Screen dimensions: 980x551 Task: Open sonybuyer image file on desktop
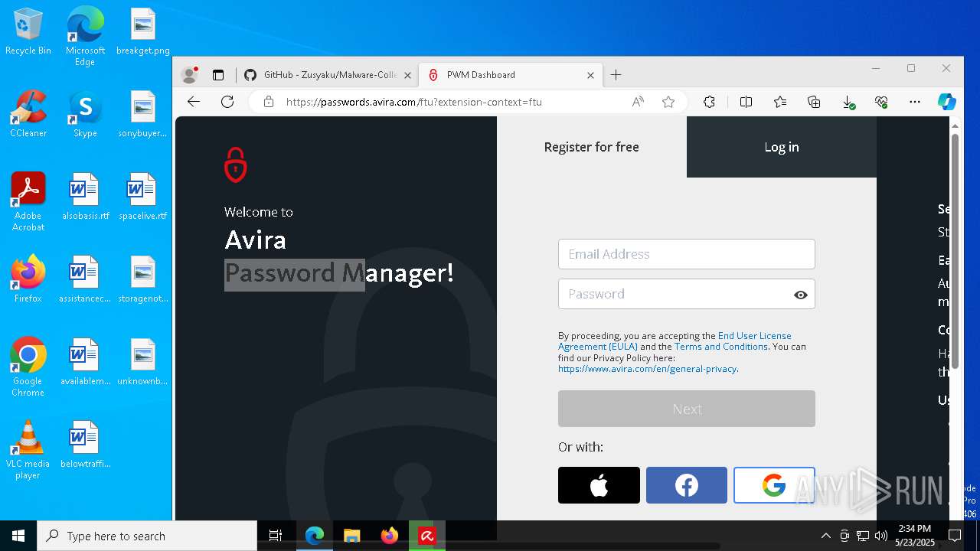click(143, 114)
